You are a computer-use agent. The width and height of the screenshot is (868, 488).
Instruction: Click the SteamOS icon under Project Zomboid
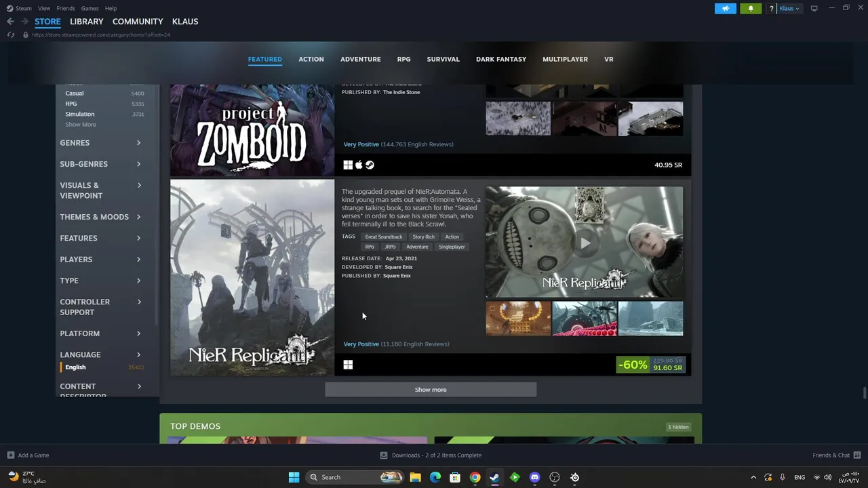tap(370, 165)
